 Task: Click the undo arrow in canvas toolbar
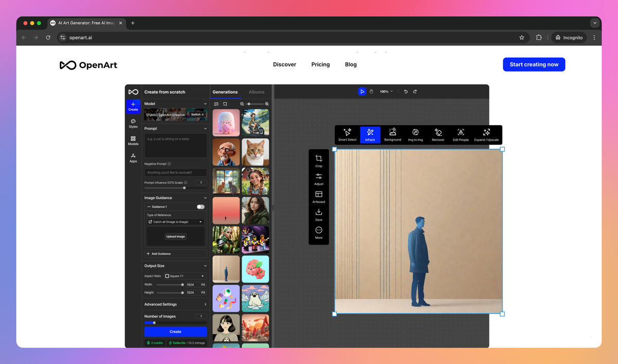(x=406, y=92)
